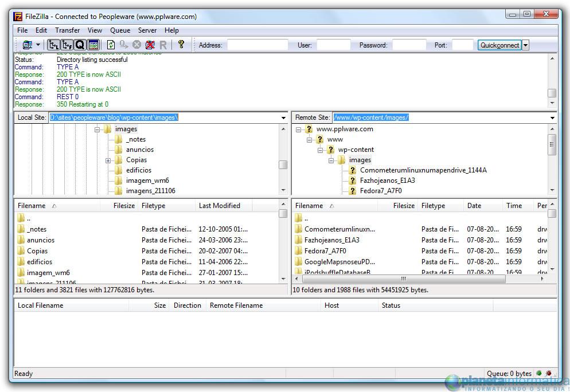Sort local files by Filesize column
Image resolution: width=570 pixels, height=392 pixels.
pos(119,206)
